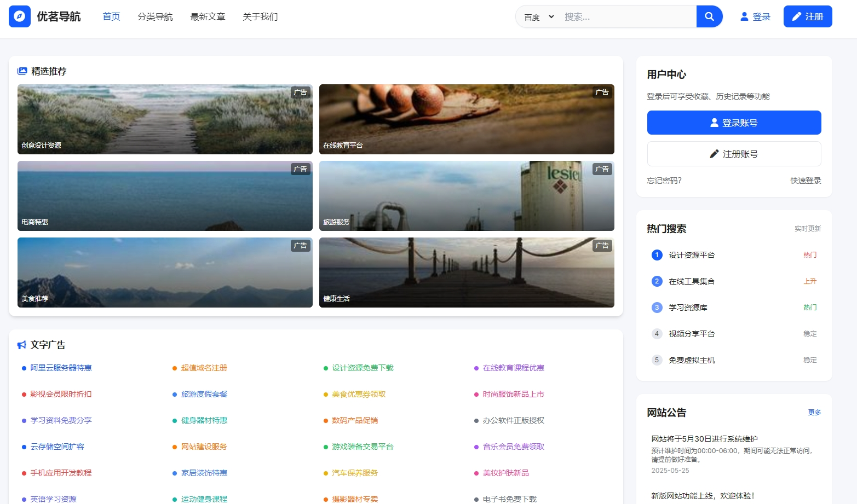Image resolution: width=857 pixels, height=504 pixels.
Task: Open the 阿里云服务器特惠 text ad link
Action: [61, 368]
